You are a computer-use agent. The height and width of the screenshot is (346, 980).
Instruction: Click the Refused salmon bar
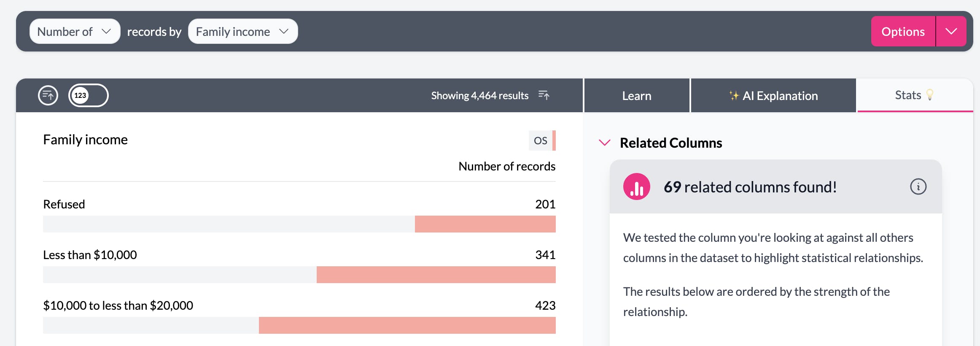click(x=485, y=224)
